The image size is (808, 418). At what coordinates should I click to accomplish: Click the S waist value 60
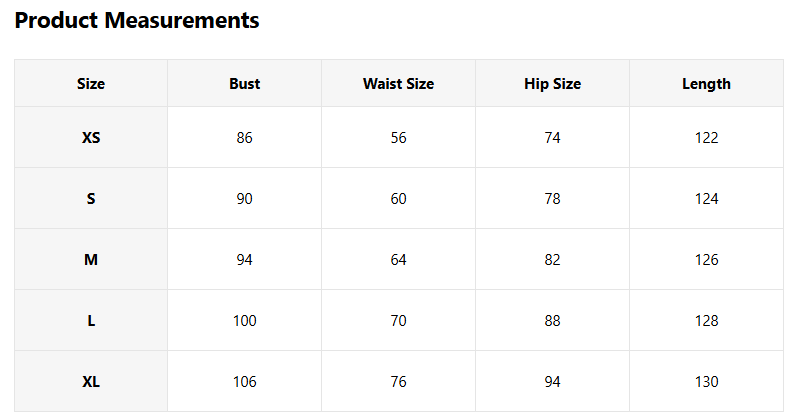[x=398, y=199]
